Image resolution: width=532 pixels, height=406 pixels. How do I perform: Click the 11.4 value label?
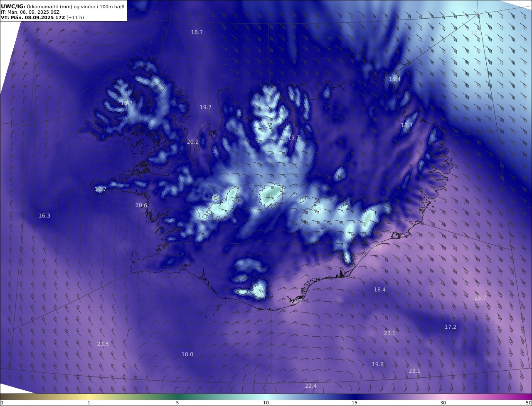coord(395,79)
